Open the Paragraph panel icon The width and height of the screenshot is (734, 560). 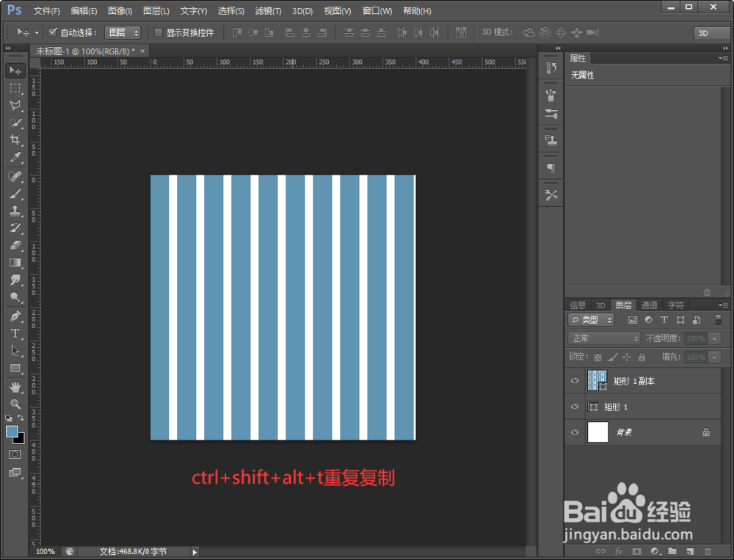pyautogui.click(x=551, y=167)
